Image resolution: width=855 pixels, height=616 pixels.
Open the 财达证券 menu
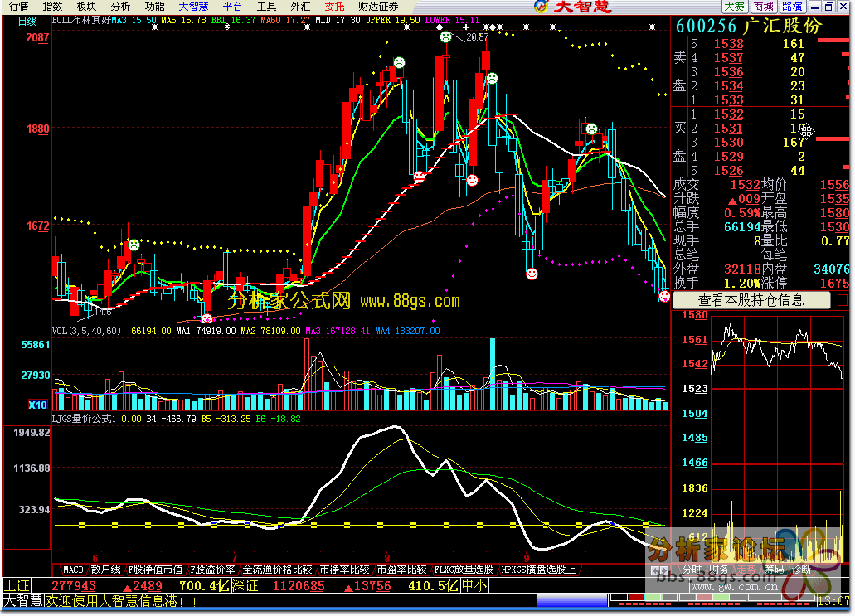point(378,7)
